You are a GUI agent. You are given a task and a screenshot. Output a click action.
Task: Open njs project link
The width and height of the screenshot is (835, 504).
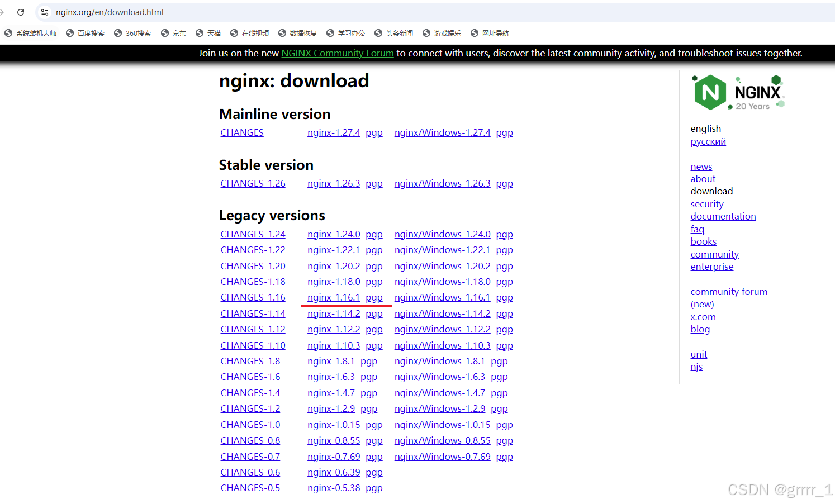click(696, 367)
